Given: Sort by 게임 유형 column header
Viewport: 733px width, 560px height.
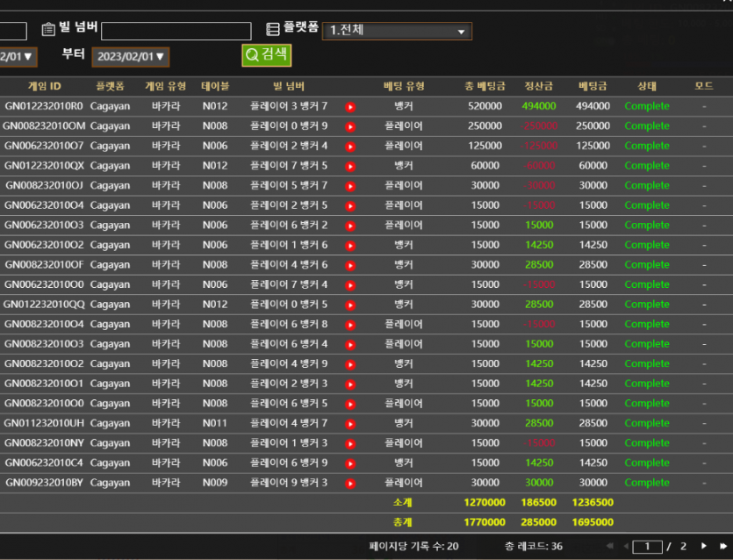Looking at the screenshot, I should pyautogui.click(x=166, y=86).
